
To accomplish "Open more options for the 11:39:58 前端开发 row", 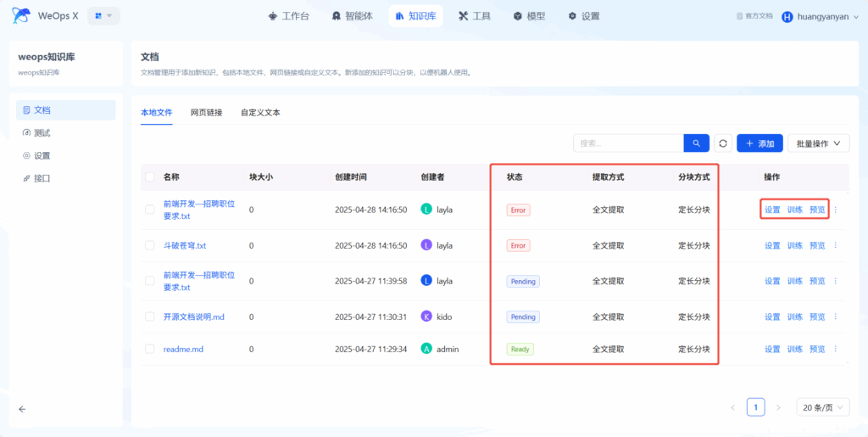I will [x=836, y=281].
